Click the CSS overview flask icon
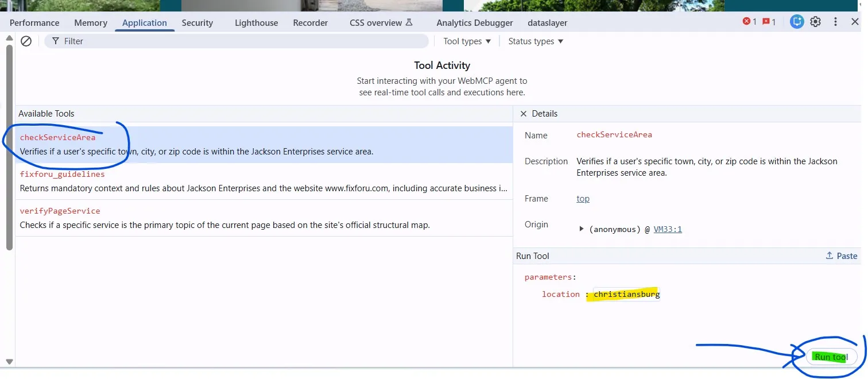This screenshot has height=379, width=868. click(409, 22)
